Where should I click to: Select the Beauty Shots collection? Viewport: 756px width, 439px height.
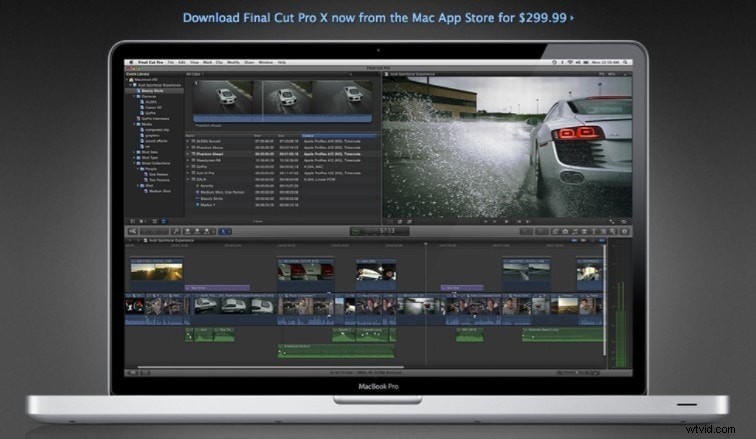(152, 91)
